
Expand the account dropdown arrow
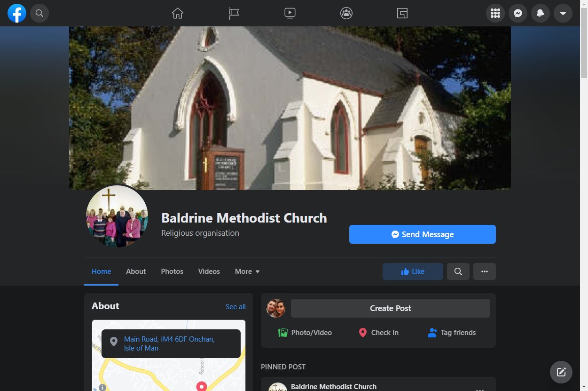(x=563, y=13)
